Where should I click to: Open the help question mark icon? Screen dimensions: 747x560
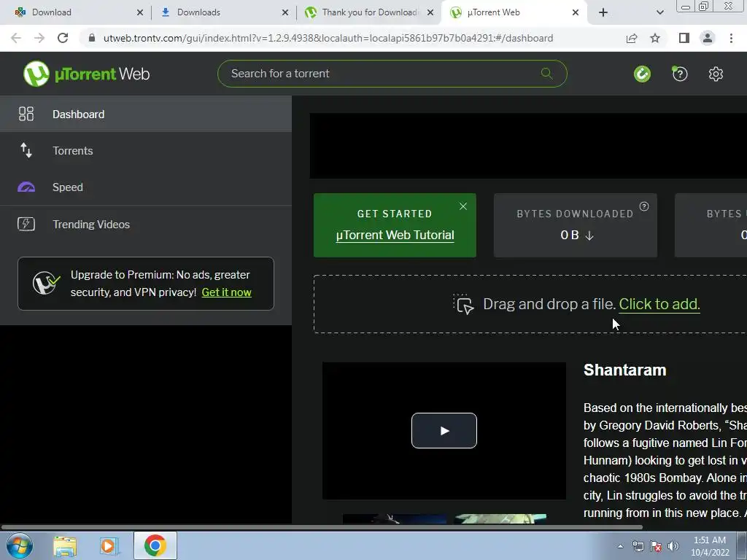click(x=680, y=74)
